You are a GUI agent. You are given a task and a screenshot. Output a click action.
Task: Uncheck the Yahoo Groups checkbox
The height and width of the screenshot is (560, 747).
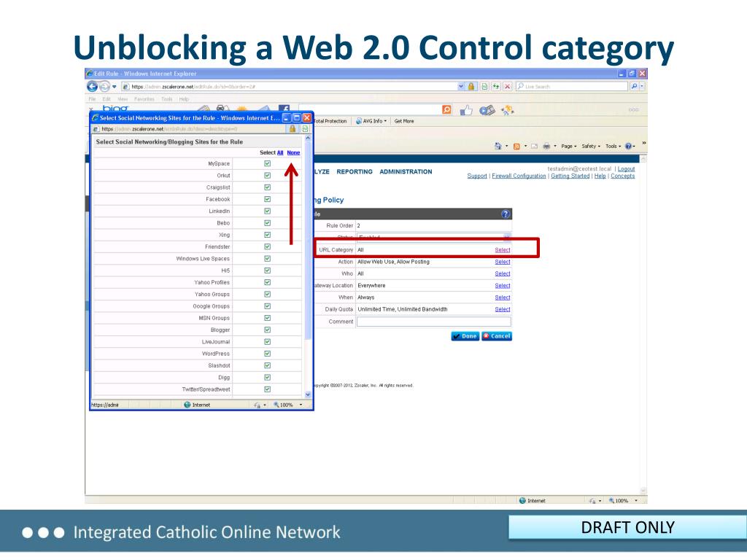pyautogui.click(x=267, y=294)
